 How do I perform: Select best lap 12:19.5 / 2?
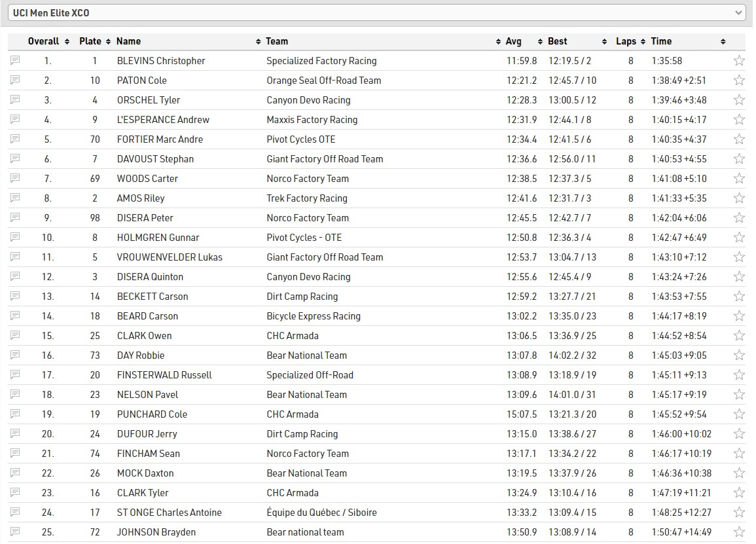[570, 61]
